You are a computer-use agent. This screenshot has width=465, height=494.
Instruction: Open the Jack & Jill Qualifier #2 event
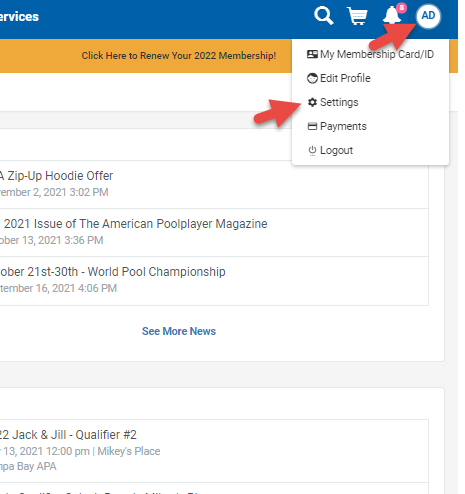[214, 451]
